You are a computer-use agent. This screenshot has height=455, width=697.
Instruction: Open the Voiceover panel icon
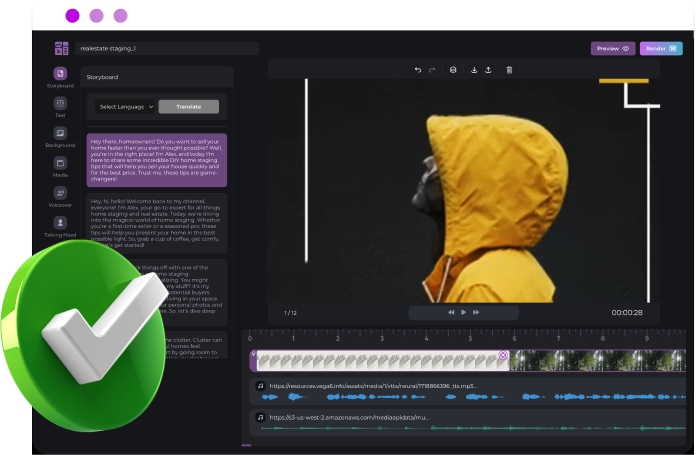tap(60, 193)
